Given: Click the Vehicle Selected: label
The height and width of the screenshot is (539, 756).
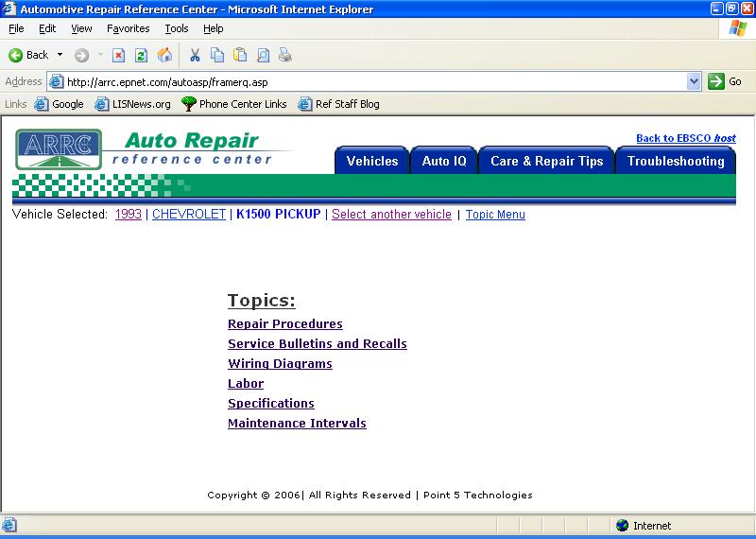Looking at the screenshot, I should pos(60,215).
